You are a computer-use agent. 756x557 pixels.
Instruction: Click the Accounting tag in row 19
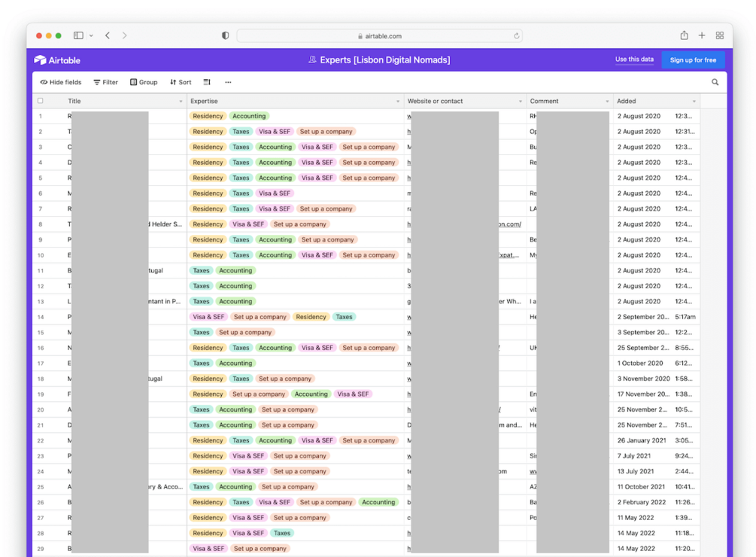[311, 394]
